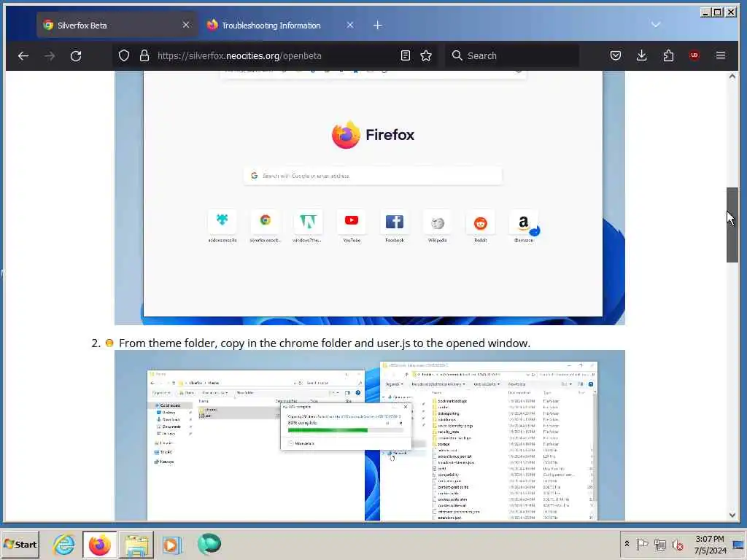Open the uBlock Origin extension icon
This screenshot has width=747, height=560.
(x=694, y=55)
